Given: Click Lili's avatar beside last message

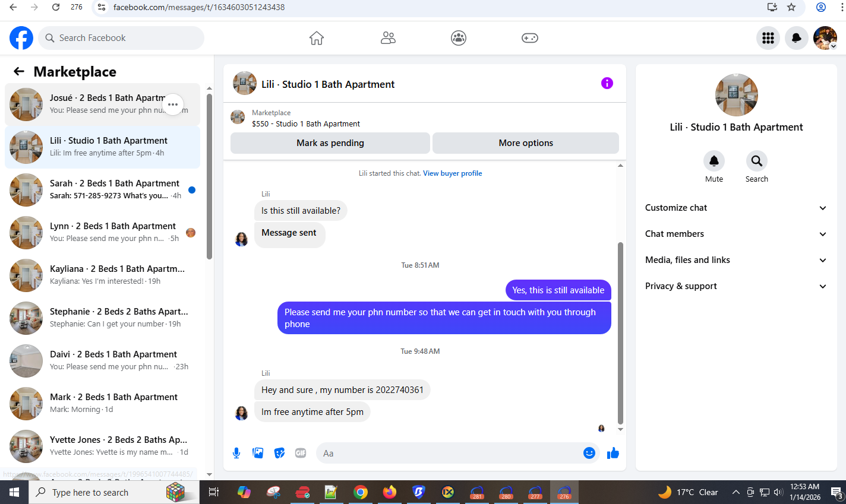Looking at the screenshot, I should tap(241, 413).
